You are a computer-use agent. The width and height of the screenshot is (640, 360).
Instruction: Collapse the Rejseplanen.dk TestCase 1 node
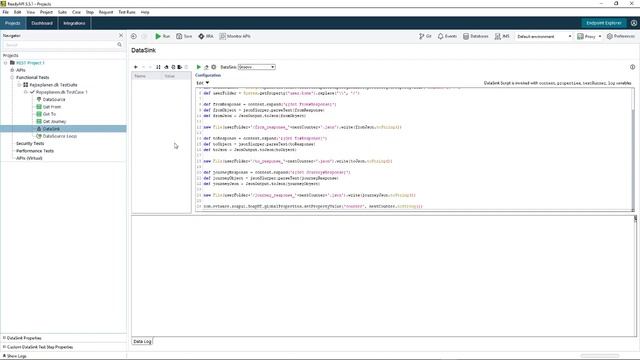[x=26, y=92]
